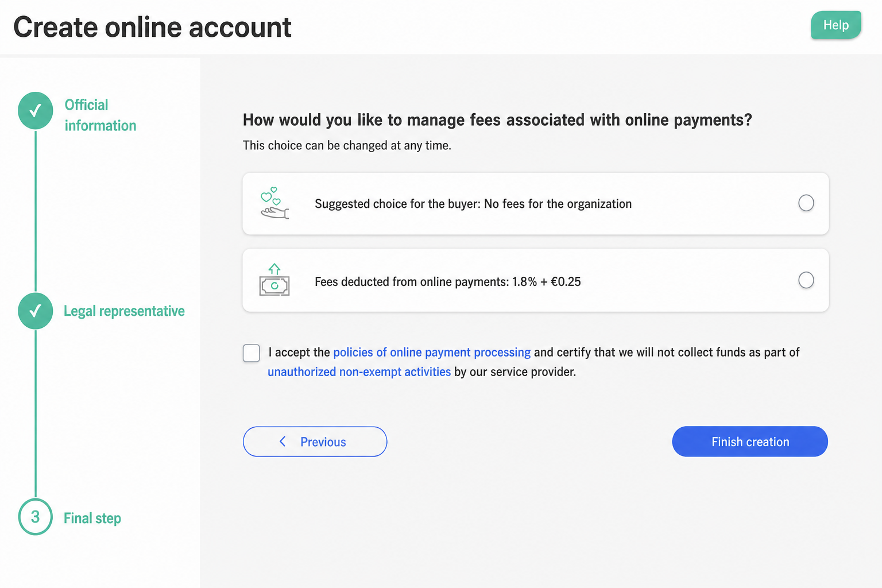
Task: Click the Finish creation button
Action: tap(750, 442)
